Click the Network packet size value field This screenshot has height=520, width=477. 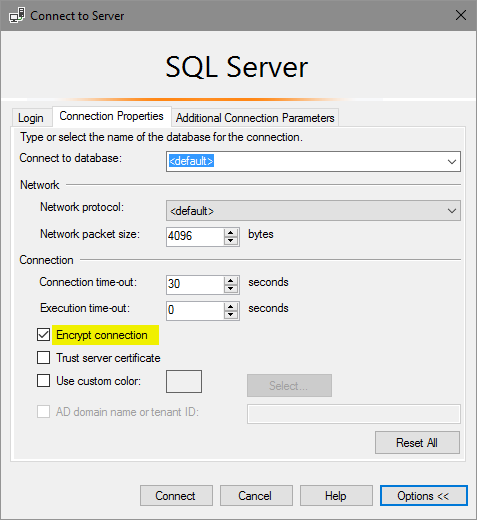[195, 236]
